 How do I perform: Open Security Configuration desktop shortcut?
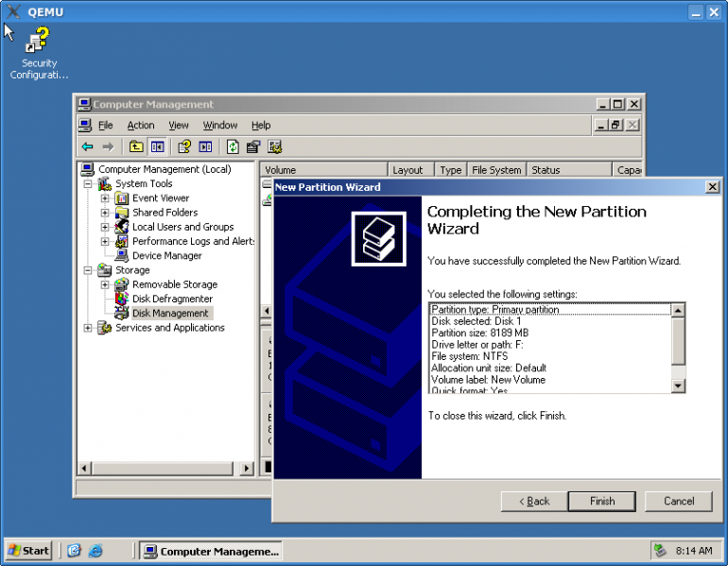(x=39, y=43)
